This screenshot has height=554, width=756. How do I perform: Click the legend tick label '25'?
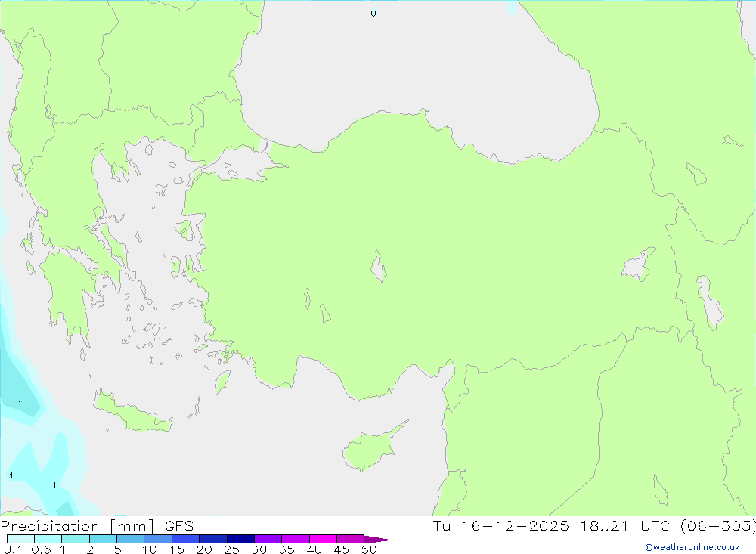(231, 549)
